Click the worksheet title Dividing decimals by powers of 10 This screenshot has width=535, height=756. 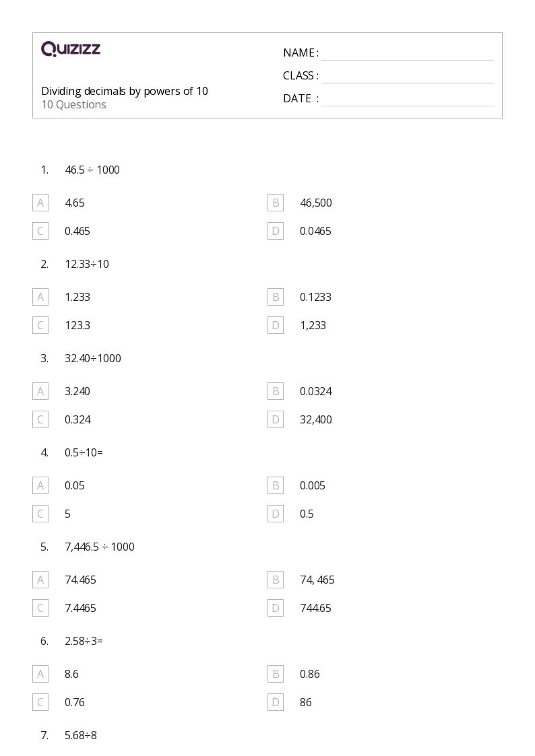pyautogui.click(x=125, y=91)
